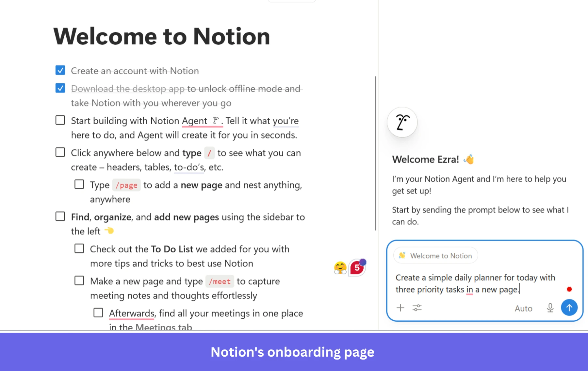Send the prompt with the blue arrow button

click(569, 308)
